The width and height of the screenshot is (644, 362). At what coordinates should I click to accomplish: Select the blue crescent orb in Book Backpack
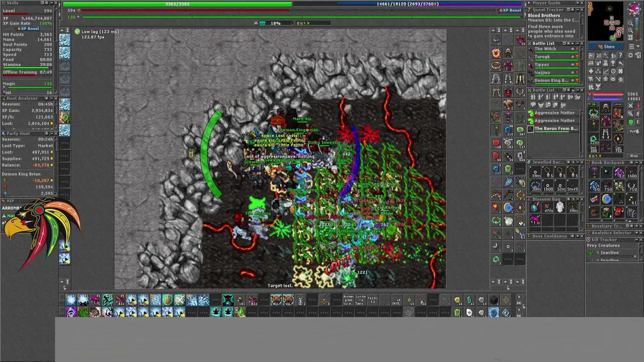pos(607,199)
